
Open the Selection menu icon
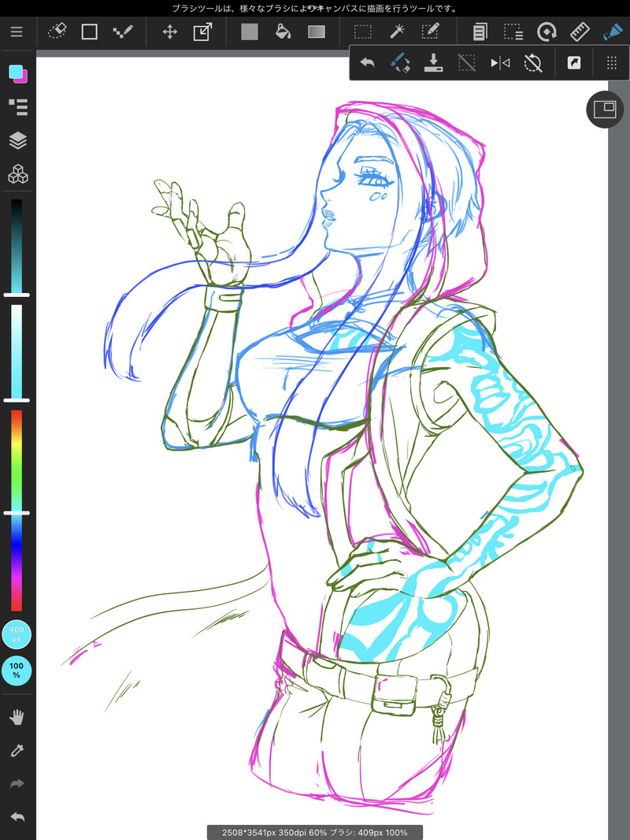[513, 32]
